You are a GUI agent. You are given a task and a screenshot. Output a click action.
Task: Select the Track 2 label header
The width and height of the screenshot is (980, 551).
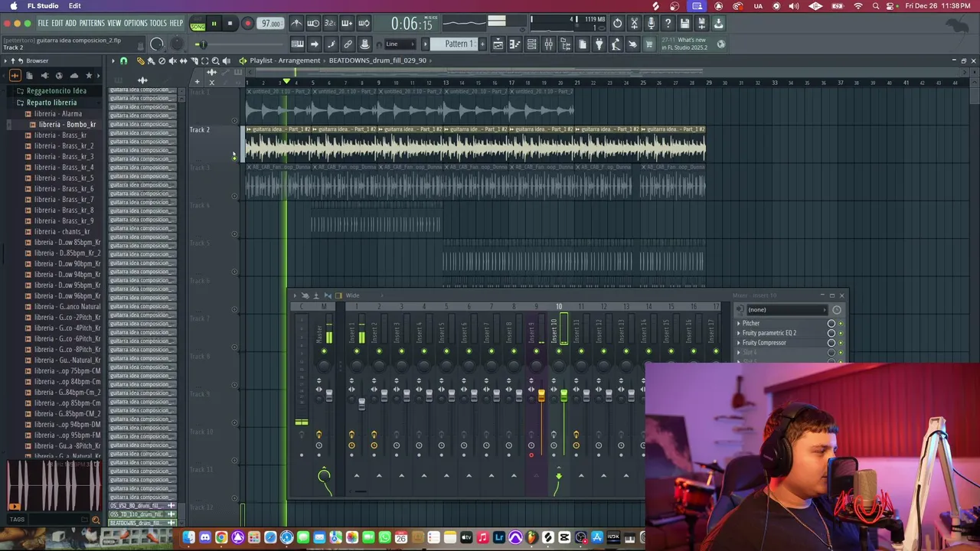click(200, 129)
